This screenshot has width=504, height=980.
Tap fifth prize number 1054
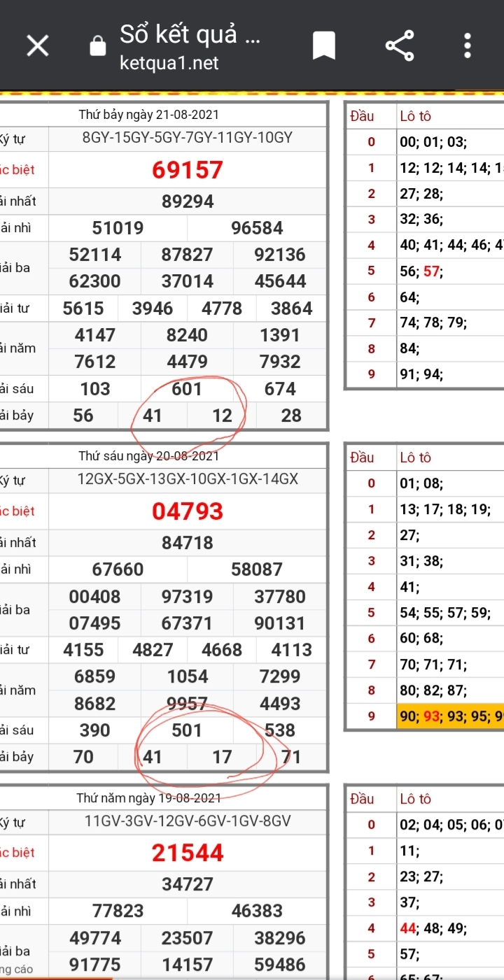tap(187, 676)
